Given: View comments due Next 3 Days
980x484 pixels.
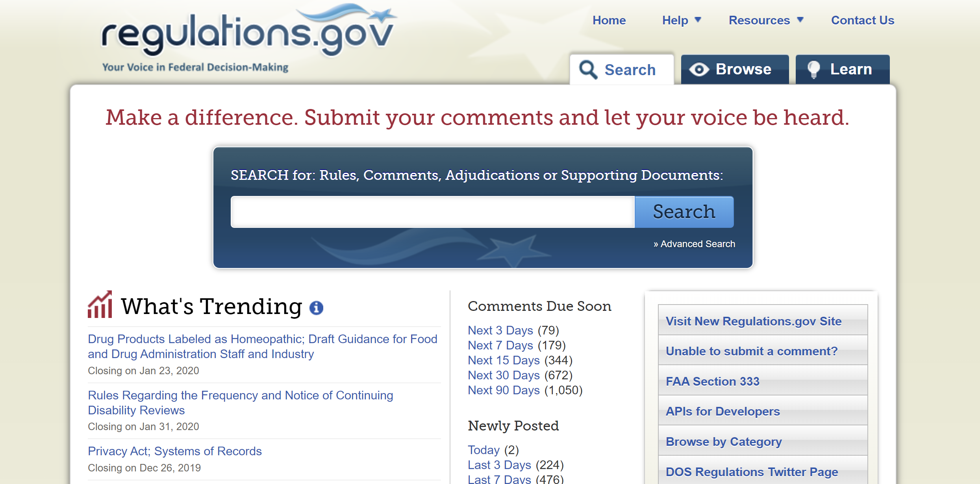Looking at the screenshot, I should coord(500,330).
